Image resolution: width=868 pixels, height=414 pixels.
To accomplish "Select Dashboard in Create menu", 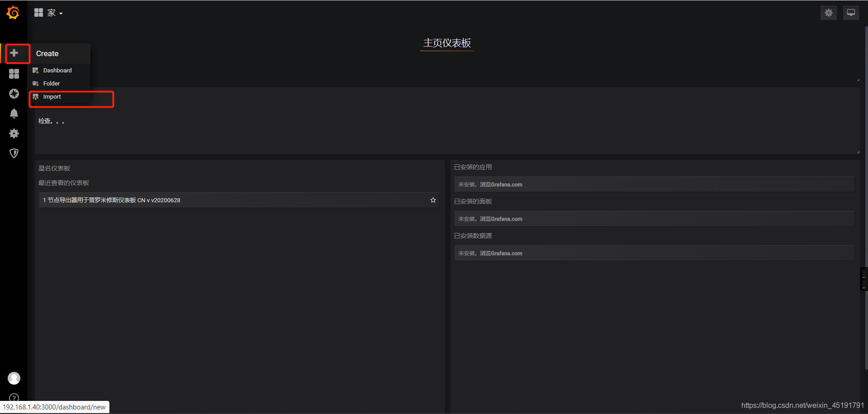I will (57, 71).
